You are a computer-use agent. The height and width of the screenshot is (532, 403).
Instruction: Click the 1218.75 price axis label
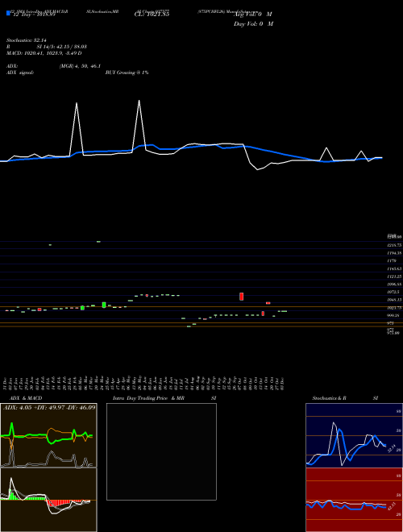[x=394, y=245]
